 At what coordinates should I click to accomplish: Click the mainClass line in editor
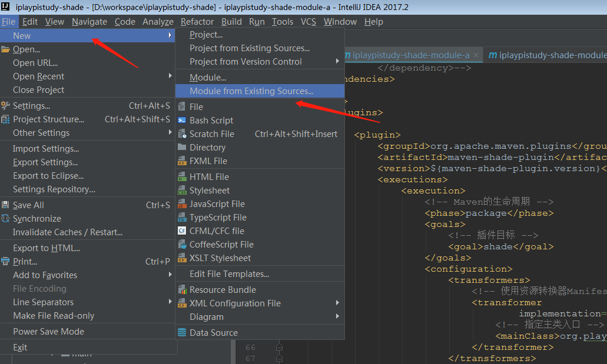click(x=551, y=336)
